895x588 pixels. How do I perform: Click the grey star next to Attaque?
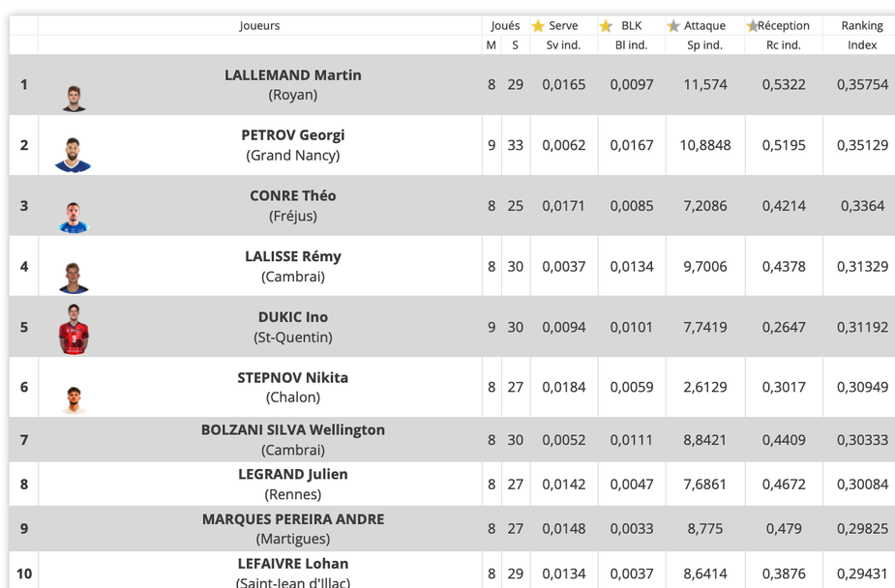[673, 26]
